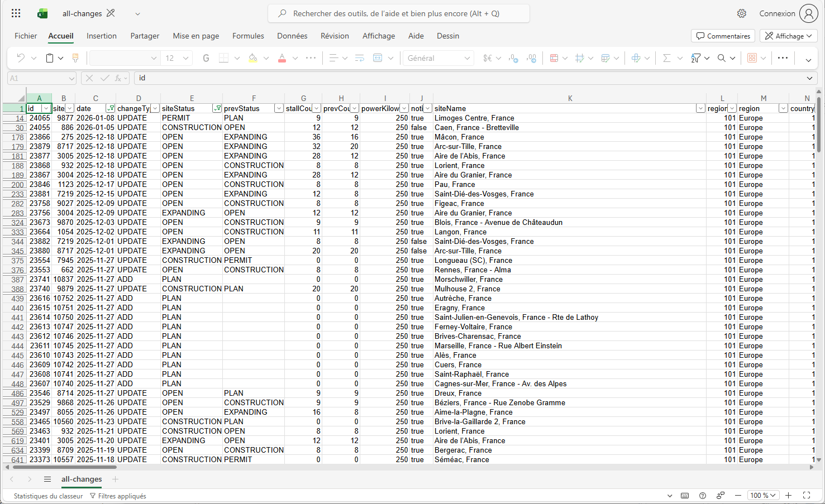This screenshot has height=504, width=825.
Task: Select cell Limoges Centre, France
Action: [x=569, y=118]
